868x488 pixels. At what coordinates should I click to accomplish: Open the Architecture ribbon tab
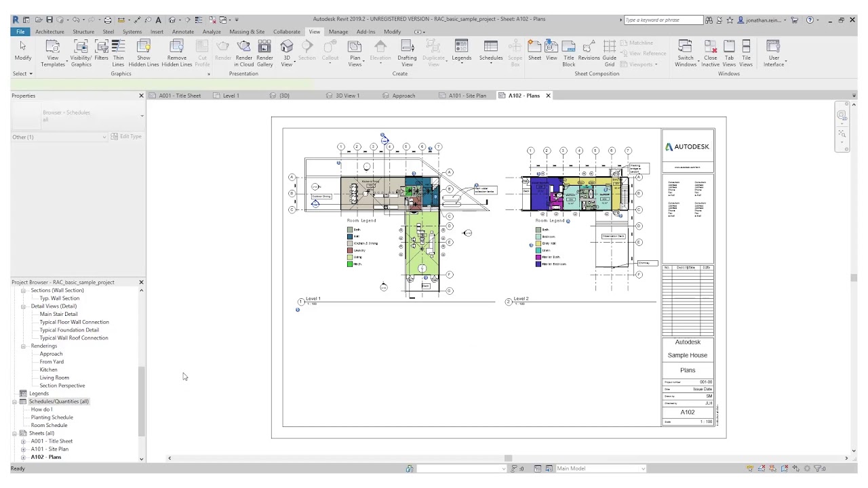tap(50, 32)
